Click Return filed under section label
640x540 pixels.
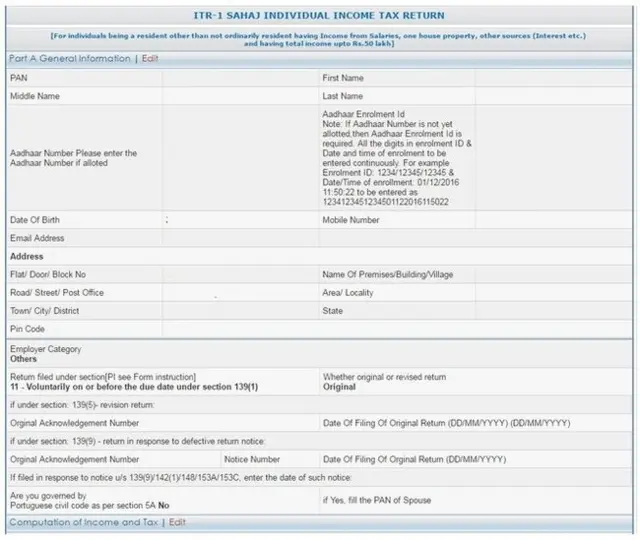(103, 377)
